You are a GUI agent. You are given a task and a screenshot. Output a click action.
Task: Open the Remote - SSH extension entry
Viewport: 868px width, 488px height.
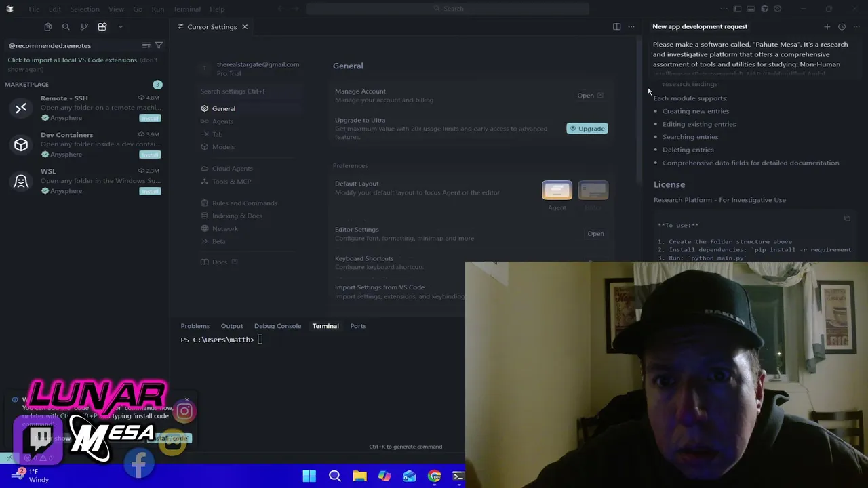tap(83, 108)
